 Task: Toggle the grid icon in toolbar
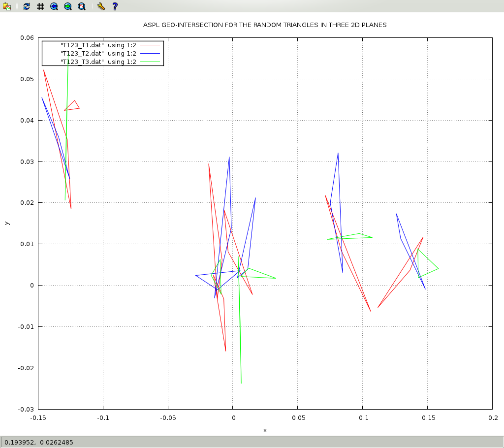(40, 6)
